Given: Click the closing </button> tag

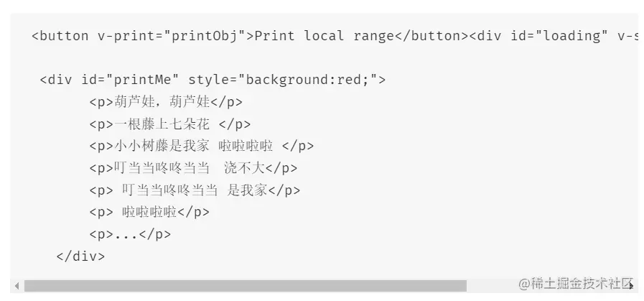Looking at the screenshot, I should (x=431, y=35).
